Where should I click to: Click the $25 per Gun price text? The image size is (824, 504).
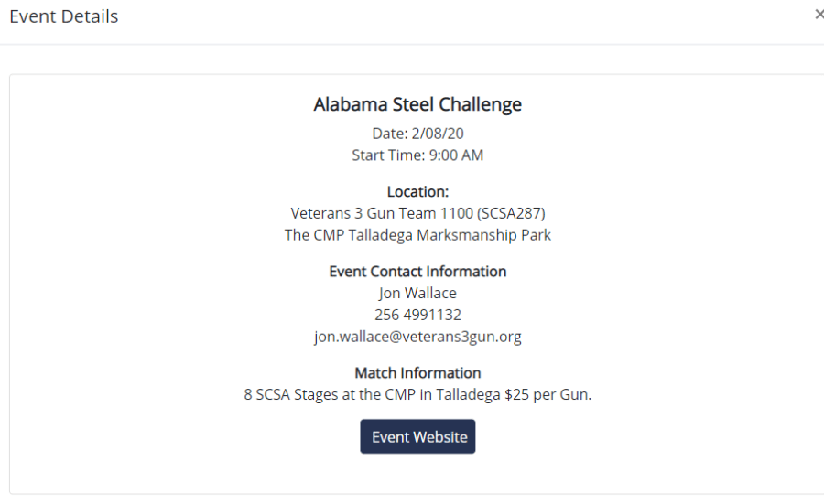coord(548,396)
